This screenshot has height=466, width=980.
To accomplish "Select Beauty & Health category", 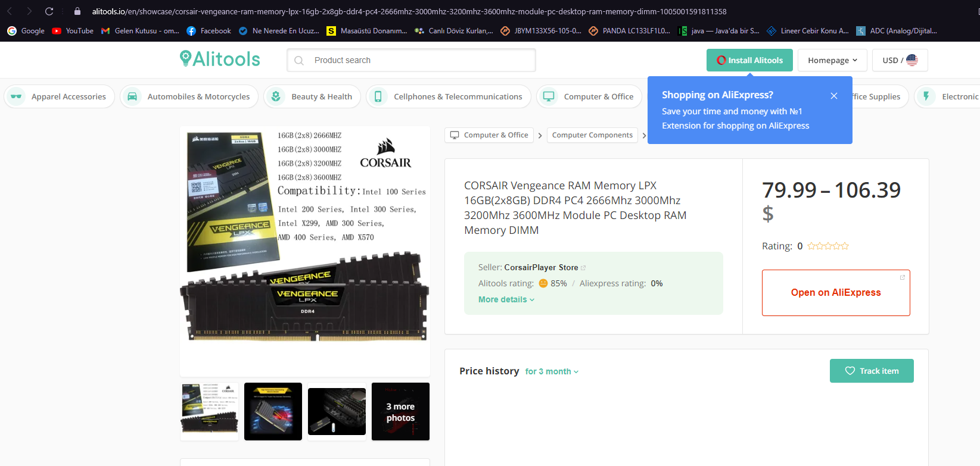I will click(x=312, y=96).
